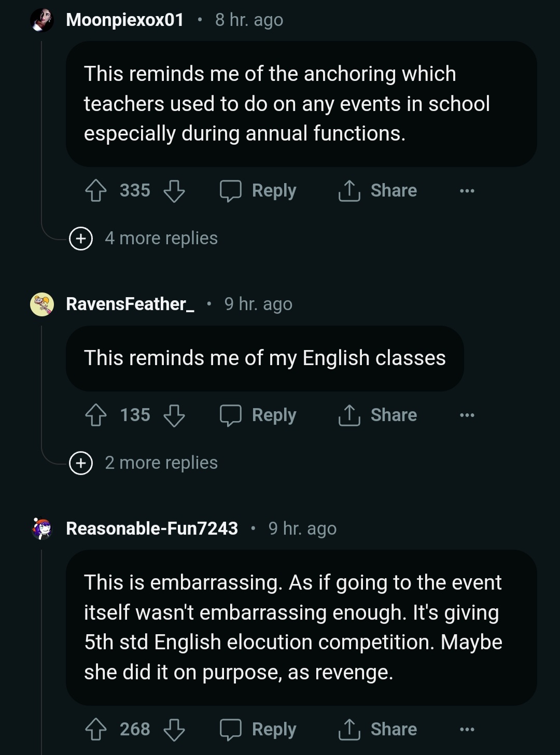Viewport: 560px width, 755px height.
Task: Open Moonpiexox01's profile avatar
Action: pyautogui.click(x=42, y=20)
